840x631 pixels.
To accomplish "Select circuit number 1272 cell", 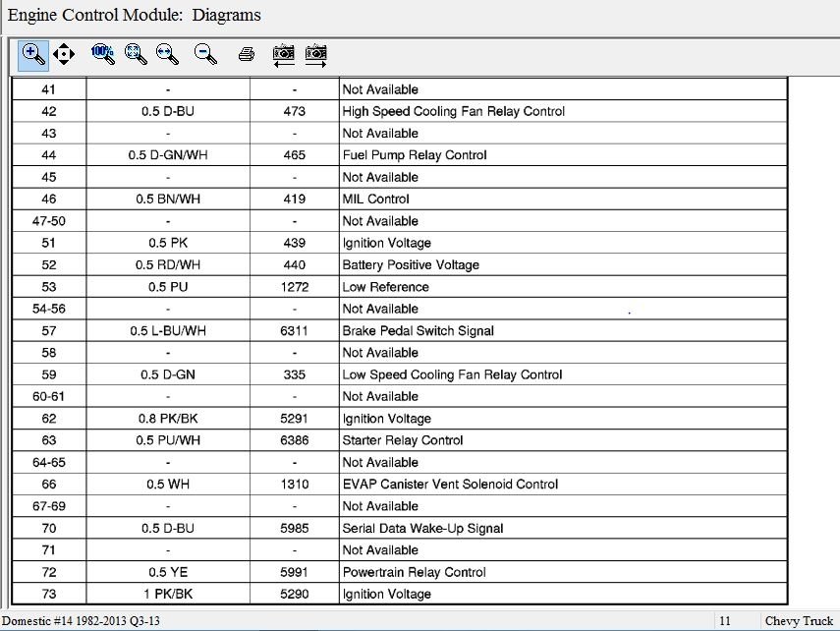I will pyautogui.click(x=294, y=287).
